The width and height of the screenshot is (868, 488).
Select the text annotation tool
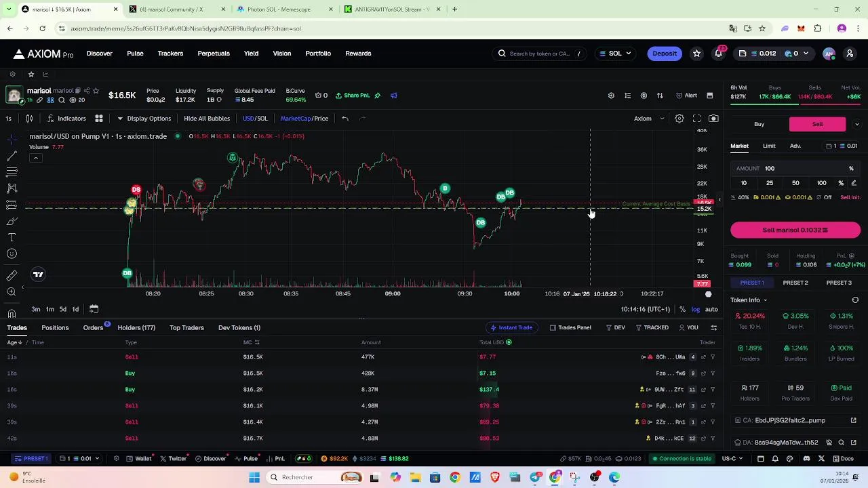[x=12, y=237]
